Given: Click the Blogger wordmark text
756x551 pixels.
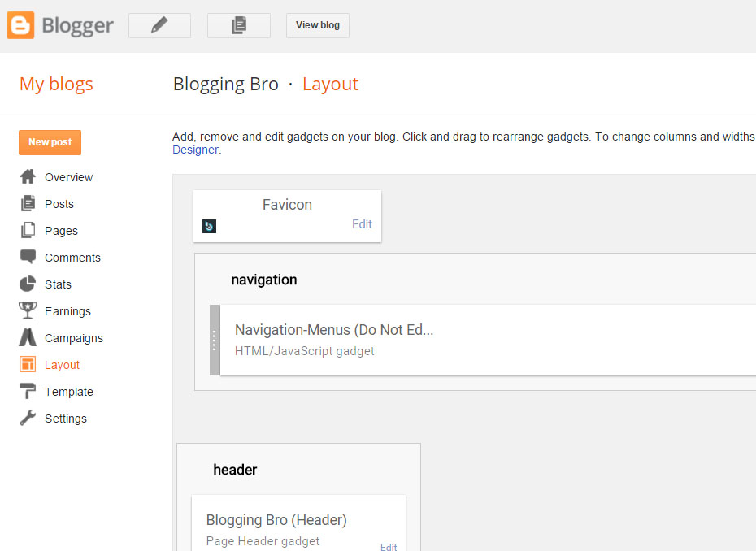Looking at the screenshot, I should tap(77, 26).
